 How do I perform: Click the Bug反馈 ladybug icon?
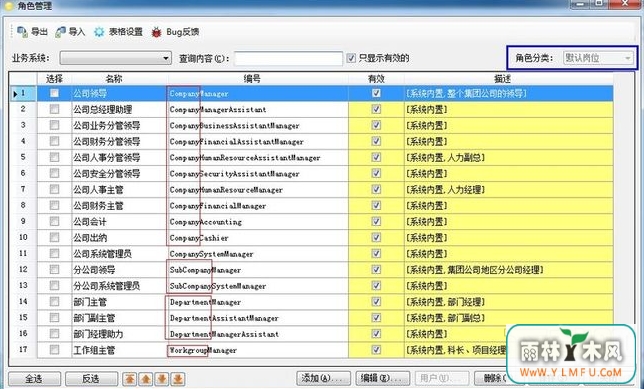[156, 32]
